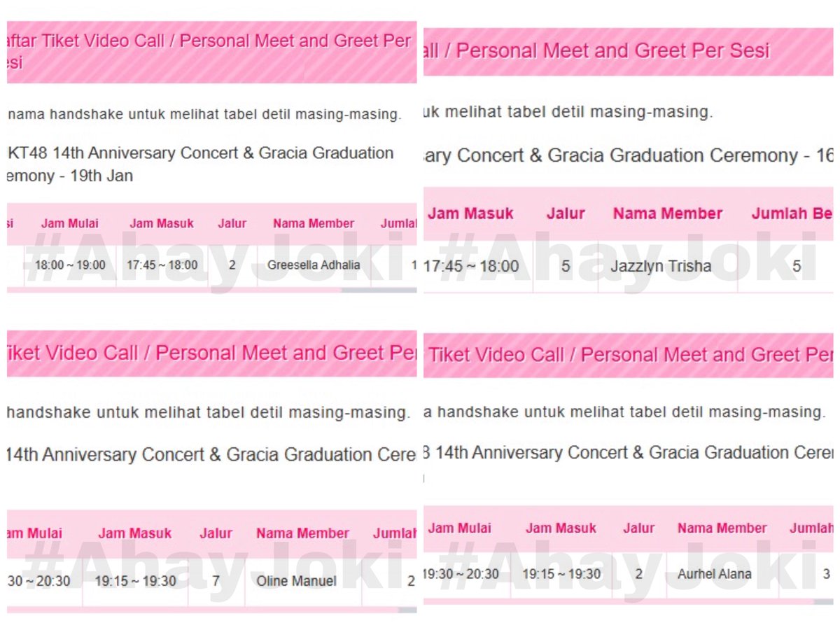Click Jalur header in Oline Manuel's table

coord(216,533)
